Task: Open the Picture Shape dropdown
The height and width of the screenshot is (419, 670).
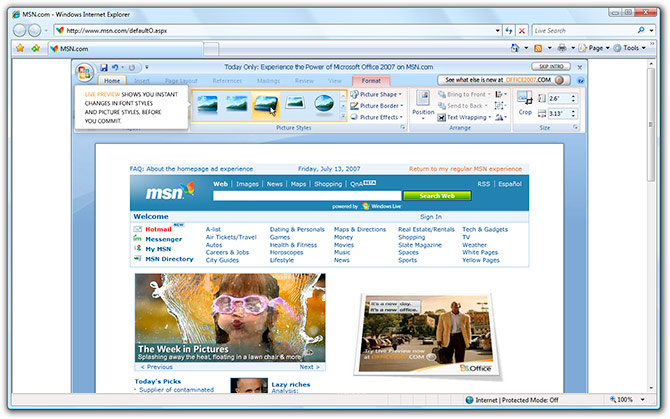Action: click(x=378, y=93)
